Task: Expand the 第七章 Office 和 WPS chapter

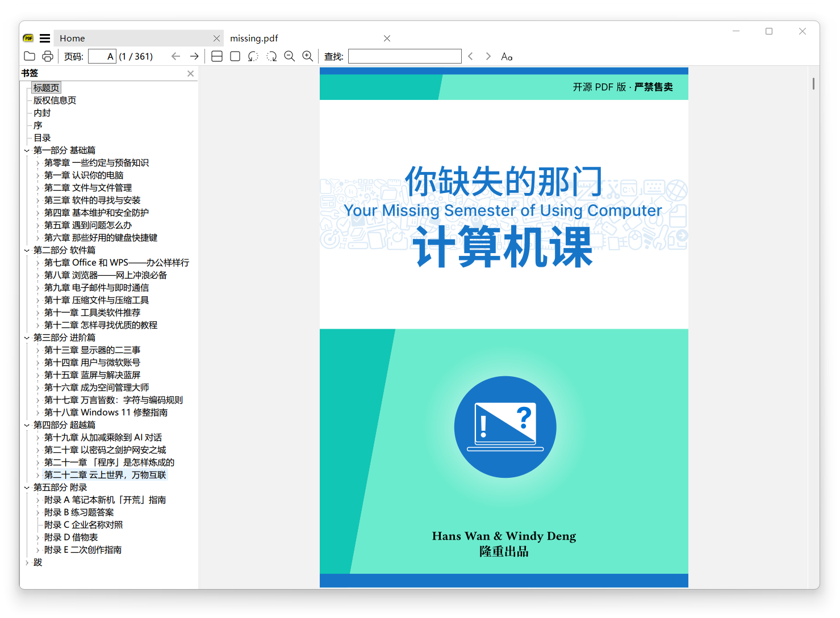Action: point(39,262)
